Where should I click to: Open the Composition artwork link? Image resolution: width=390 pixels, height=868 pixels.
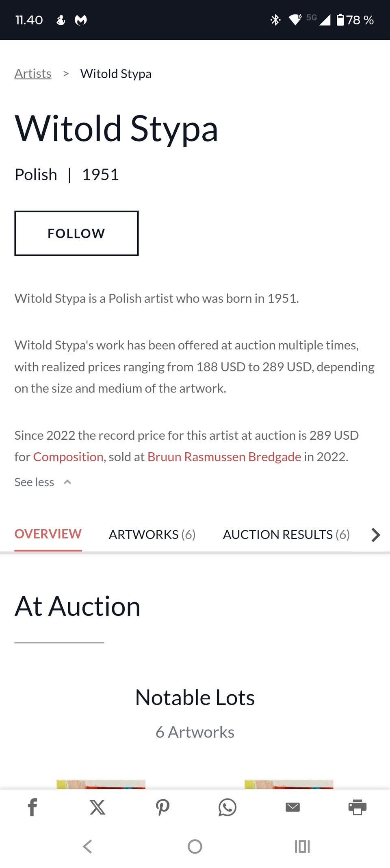click(68, 457)
